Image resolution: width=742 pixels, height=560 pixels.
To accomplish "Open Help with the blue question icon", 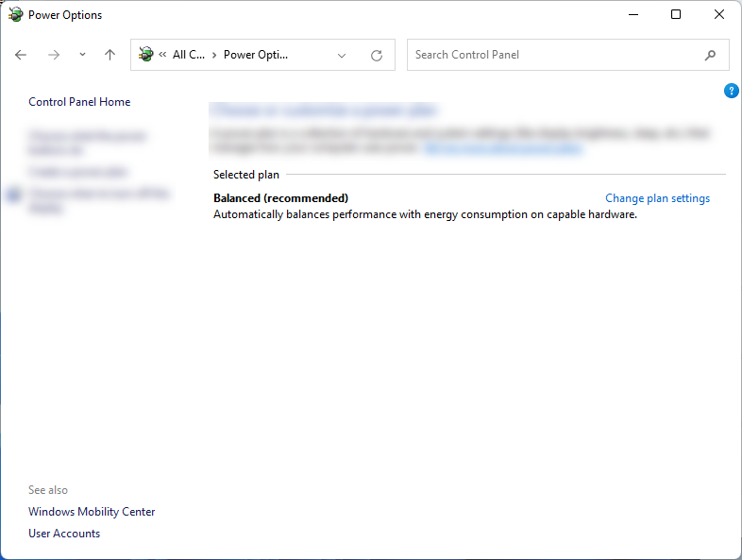I will click(x=731, y=91).
